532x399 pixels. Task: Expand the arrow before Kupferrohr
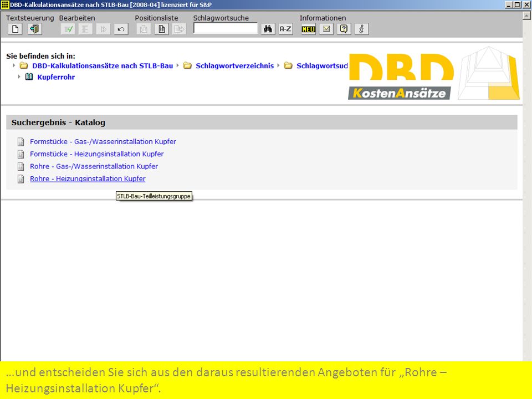tap(19, 76)
